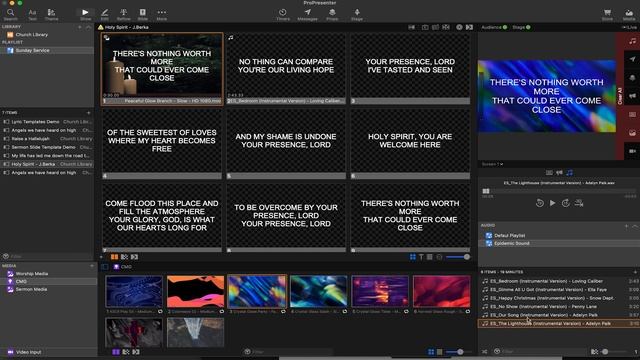
Task: Switch to the audio transport tab (music icon)
Action: 569,173
